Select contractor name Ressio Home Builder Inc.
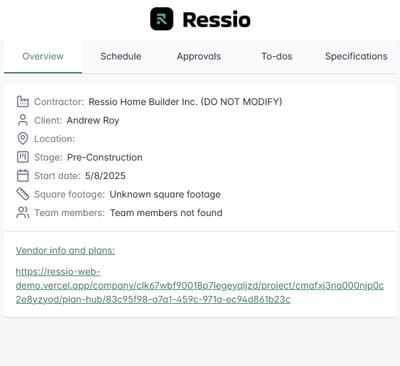Image resolution: width=400 pixels, height=366 pixels. point(185,102)
